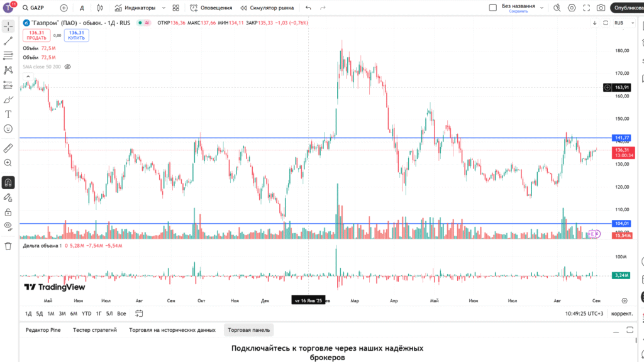Screen dimensions: 644x362
Task: Select the brush drawing tool
Action: point(8,100)
